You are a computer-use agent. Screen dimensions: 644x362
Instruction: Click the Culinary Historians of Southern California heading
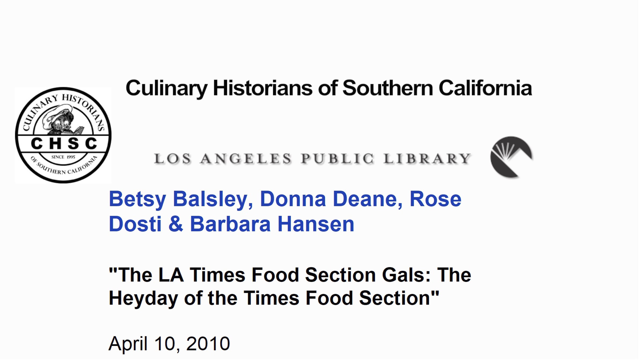329,88
